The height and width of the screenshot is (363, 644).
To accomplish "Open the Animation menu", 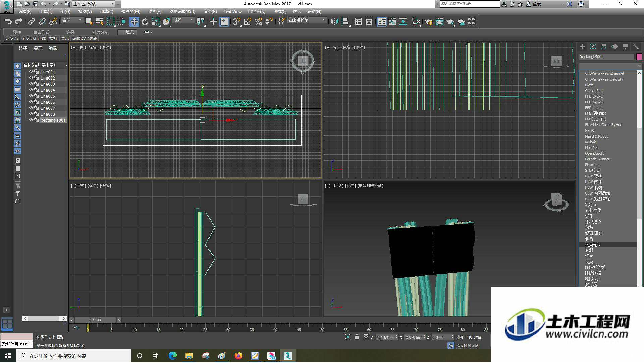I will (155, 11).
